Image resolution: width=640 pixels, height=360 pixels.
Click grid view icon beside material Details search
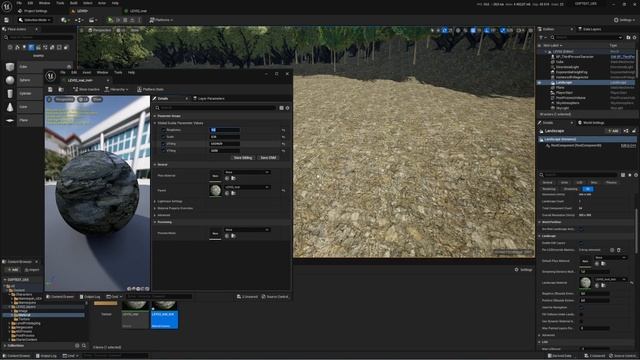pos(281,108)
